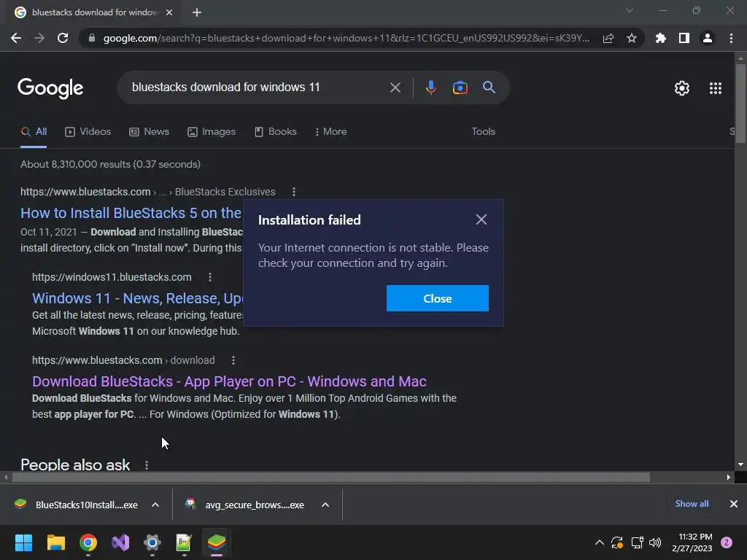Click into the Google search box
747x560 pixels.
coord(258,87)
